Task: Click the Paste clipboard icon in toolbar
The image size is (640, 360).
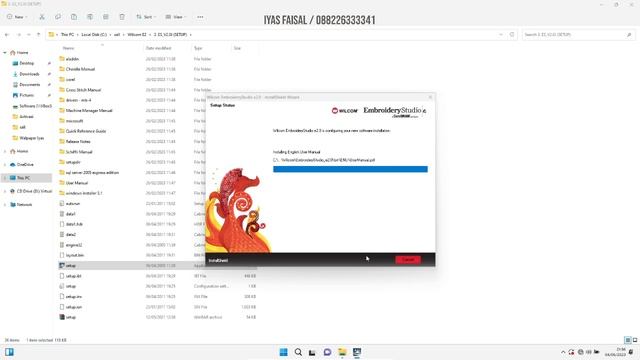Action: 74,17
